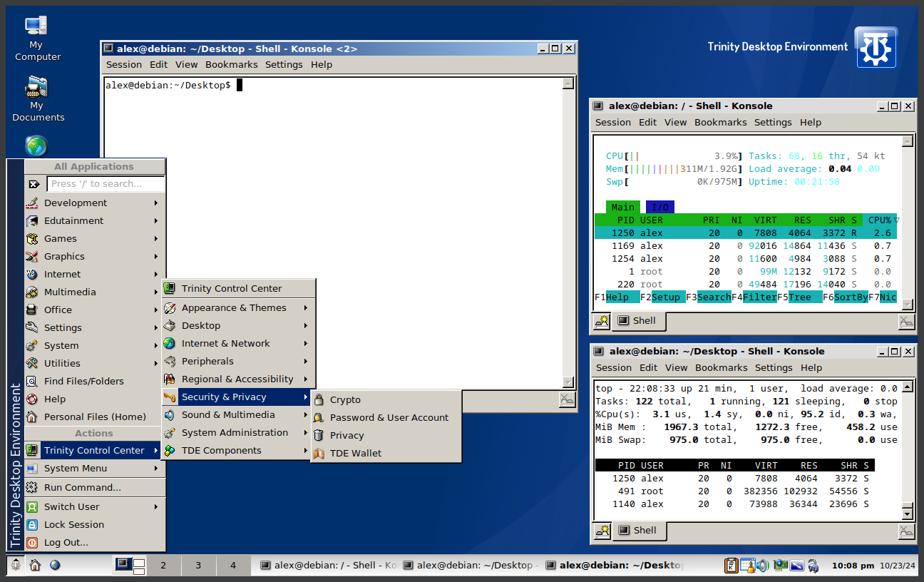Click the Klipper clipboard tray icon

pyautogui.click(x=731, y=566)
